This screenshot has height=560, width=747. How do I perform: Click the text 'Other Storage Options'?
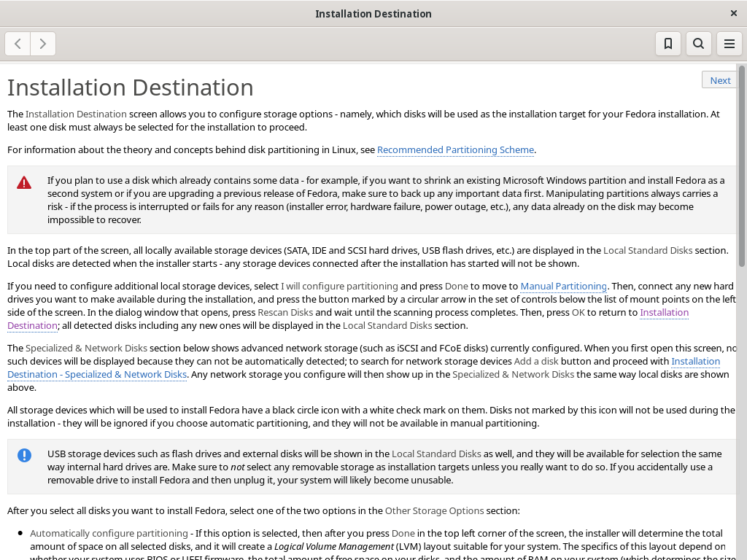[x=434, y=511]
